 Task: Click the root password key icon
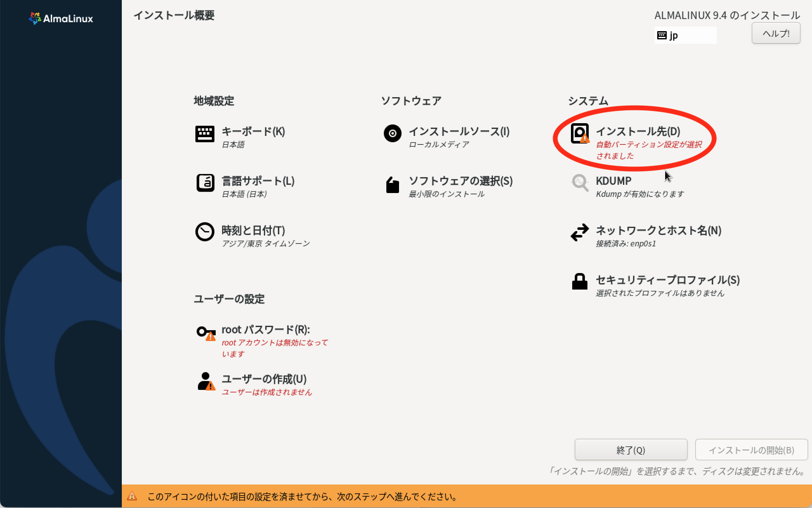206,333
